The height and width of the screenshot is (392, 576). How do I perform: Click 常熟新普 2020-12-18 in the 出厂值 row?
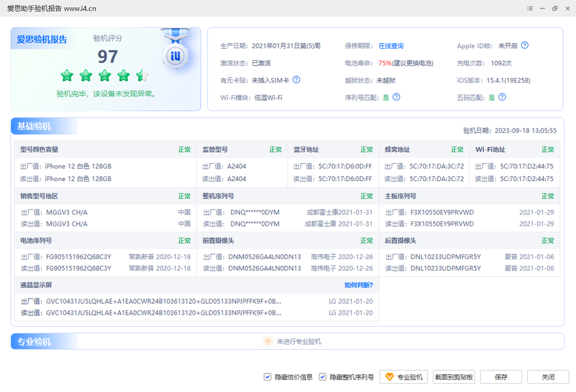(x=159, y=256)
